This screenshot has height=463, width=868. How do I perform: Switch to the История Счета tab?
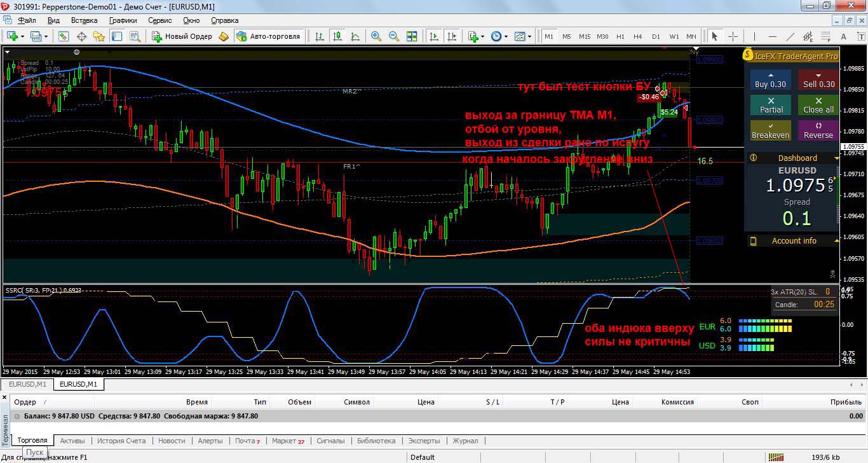(x=121, y=441)
